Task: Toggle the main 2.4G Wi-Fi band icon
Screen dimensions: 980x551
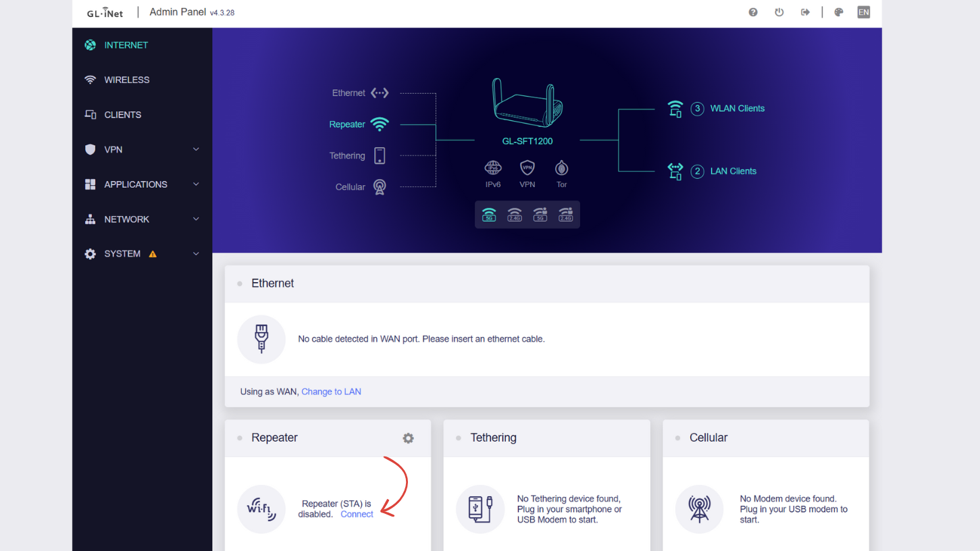Action: [515, 215]
